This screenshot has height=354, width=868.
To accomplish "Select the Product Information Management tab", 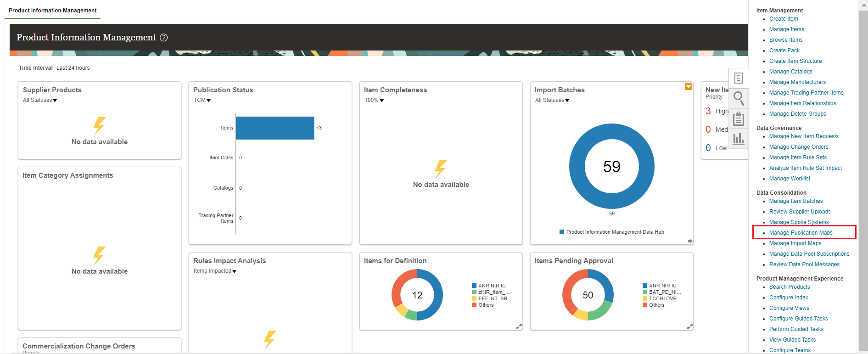I will [x=53, y=11].
